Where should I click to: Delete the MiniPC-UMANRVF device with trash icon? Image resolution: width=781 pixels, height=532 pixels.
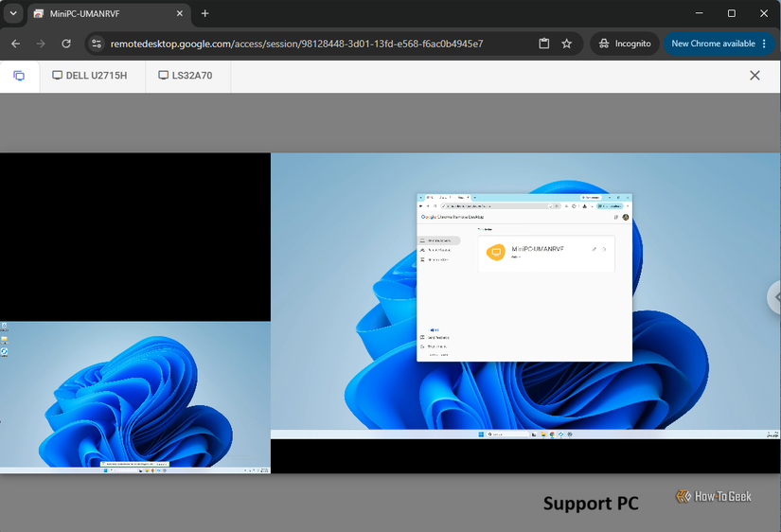tap(604, 249)
